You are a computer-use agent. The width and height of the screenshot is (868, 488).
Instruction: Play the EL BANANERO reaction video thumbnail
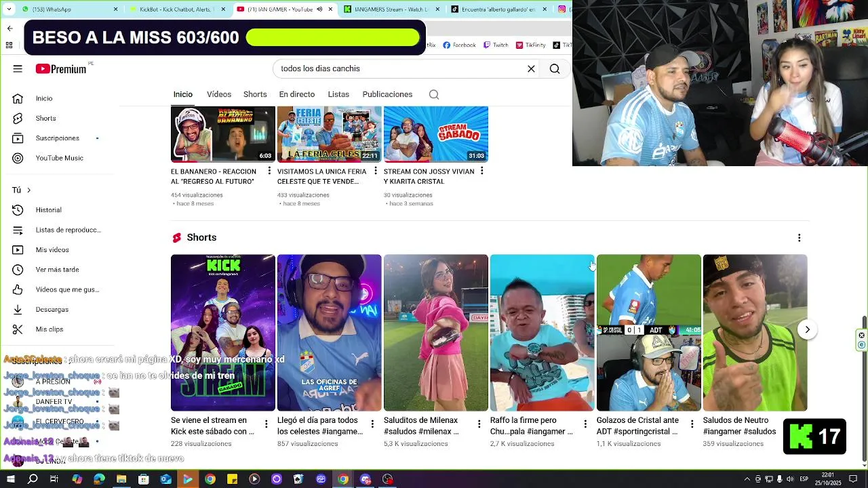pyautogui.click(x=223, y=134)
